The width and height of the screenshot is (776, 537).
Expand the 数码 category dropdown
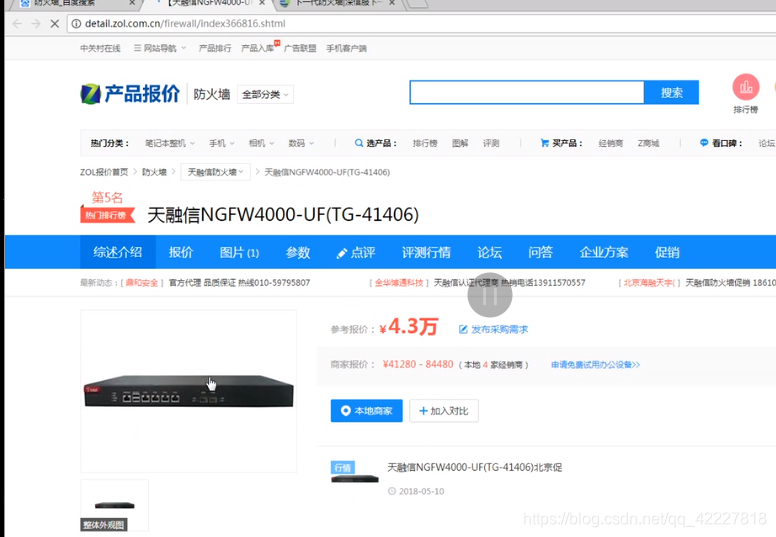tap(301, 143)
